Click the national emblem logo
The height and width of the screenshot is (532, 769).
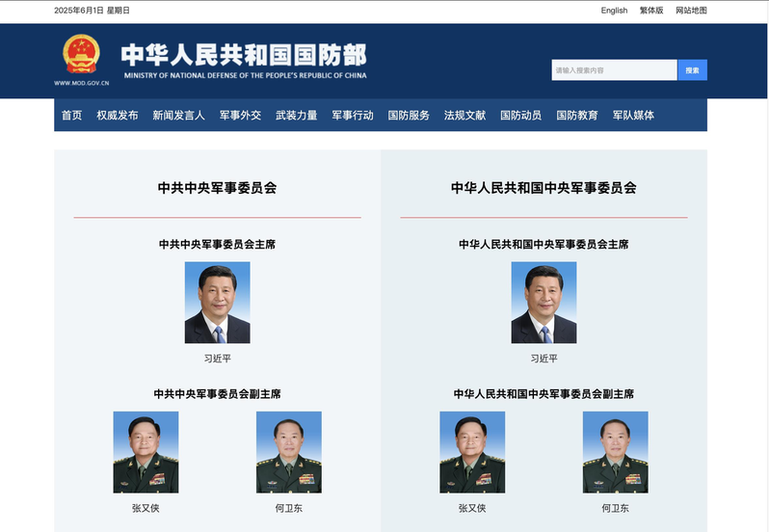pos(81,53)
